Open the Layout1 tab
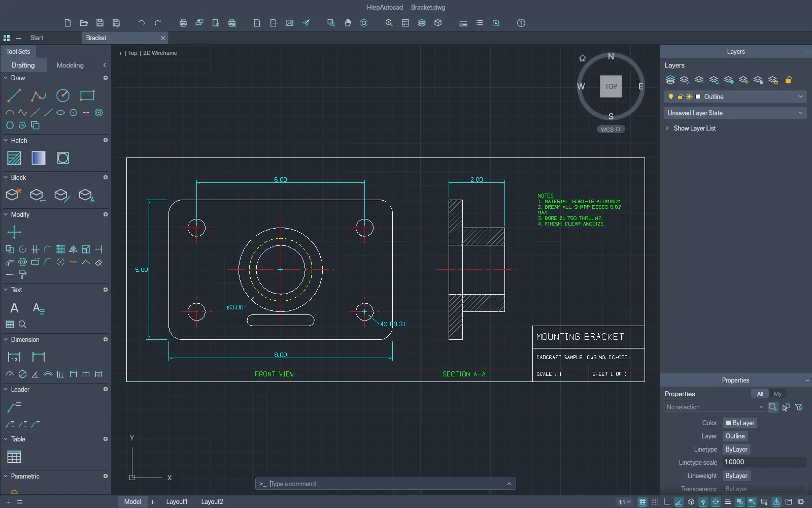 click(177, 502)
